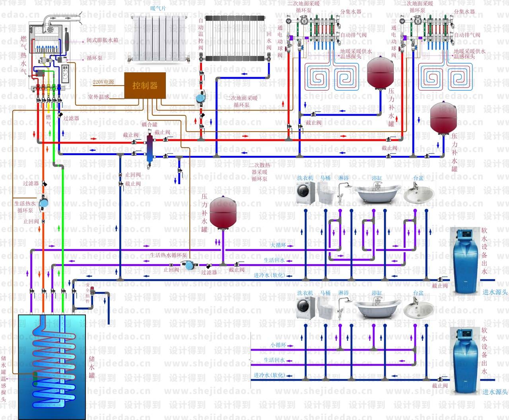509x420 pixels.
Task: Click the 小循环 label
Action: [x=278, y=345]
